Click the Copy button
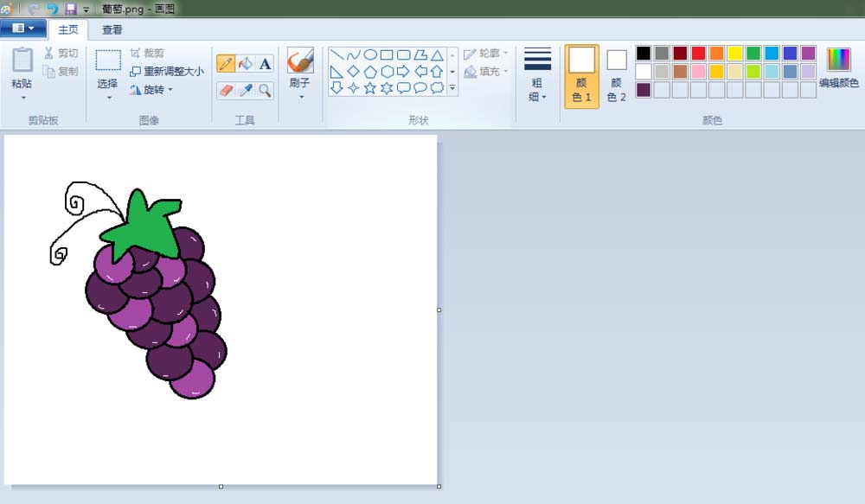The height and width of the screenshot is (504, 865). tap(61, 71)
